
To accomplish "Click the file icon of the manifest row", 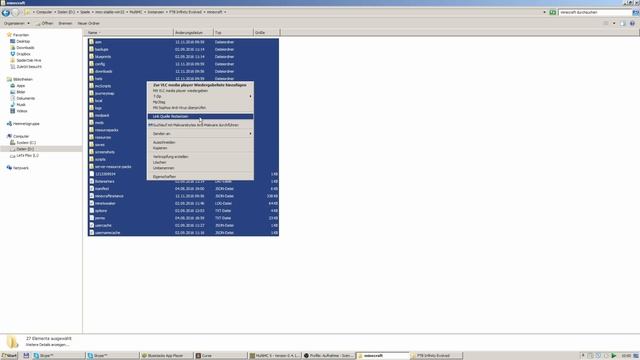I will tap(91, 189).
